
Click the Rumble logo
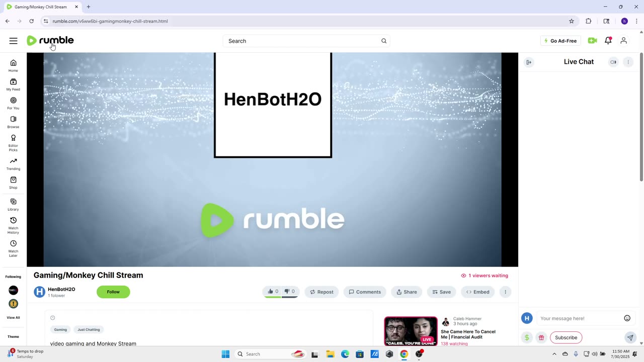coord(50,41)
